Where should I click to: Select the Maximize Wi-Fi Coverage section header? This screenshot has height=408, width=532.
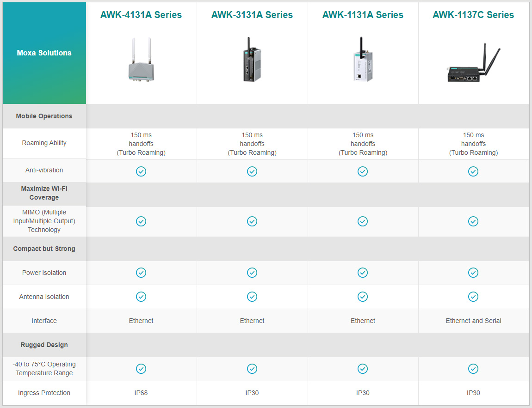(44, 193)
